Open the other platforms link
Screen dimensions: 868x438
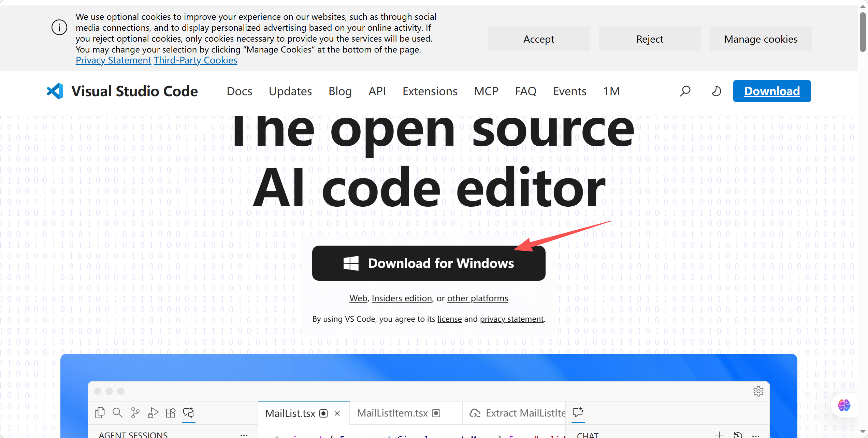click(x=477, y=298)
